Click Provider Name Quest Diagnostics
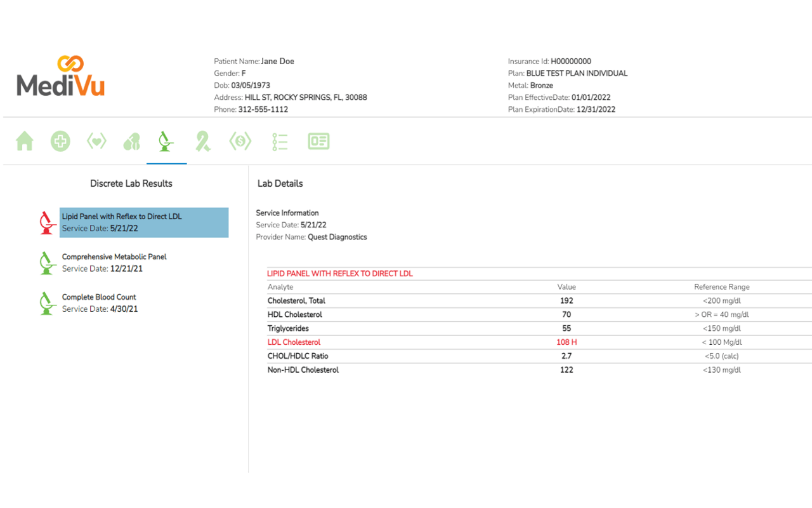Viewport: 812px width, 508px height. pos(311,237)
